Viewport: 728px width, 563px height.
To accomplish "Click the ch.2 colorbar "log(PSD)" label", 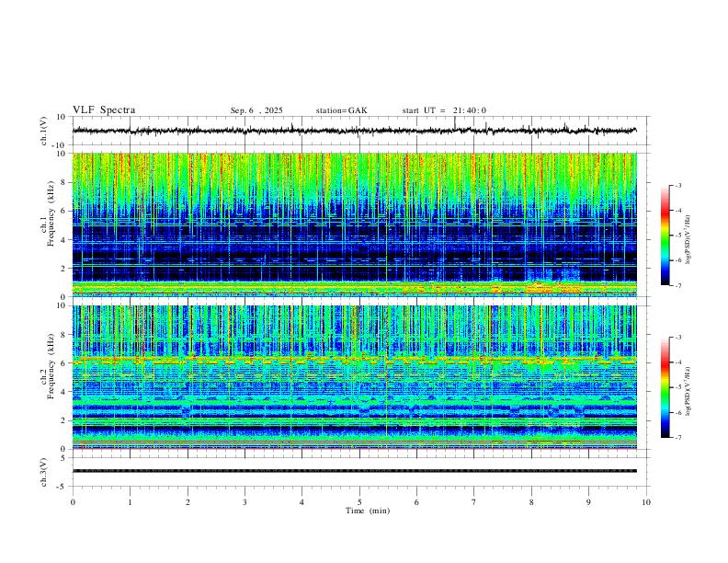I will [x=688, y=392].
